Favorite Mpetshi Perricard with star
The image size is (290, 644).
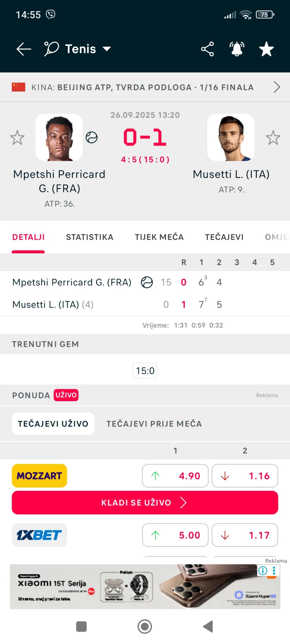pos(17,138)
